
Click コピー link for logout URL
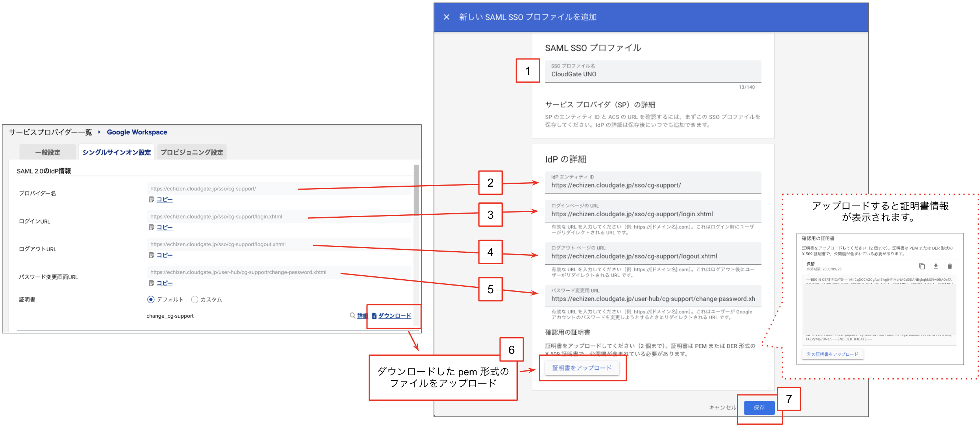coord(164,255)
